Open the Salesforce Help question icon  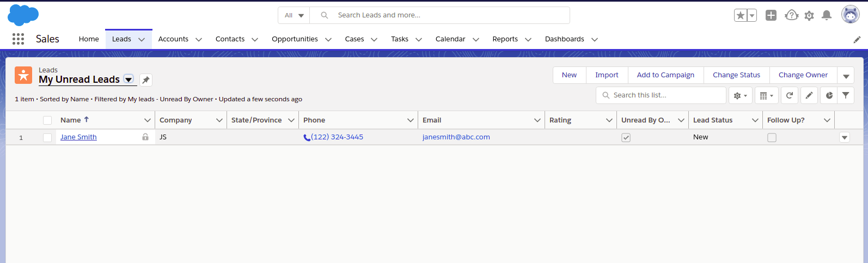point(791,15)
